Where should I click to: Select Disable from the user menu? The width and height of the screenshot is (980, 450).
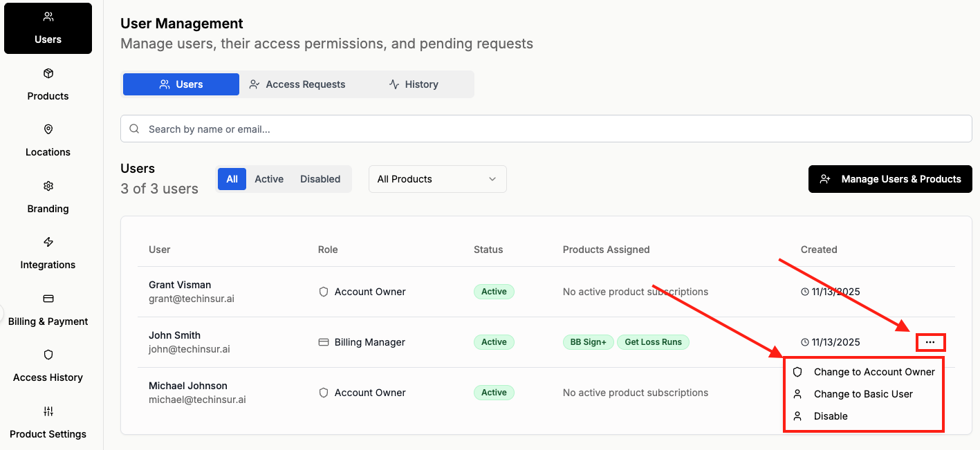pos(831,416)
